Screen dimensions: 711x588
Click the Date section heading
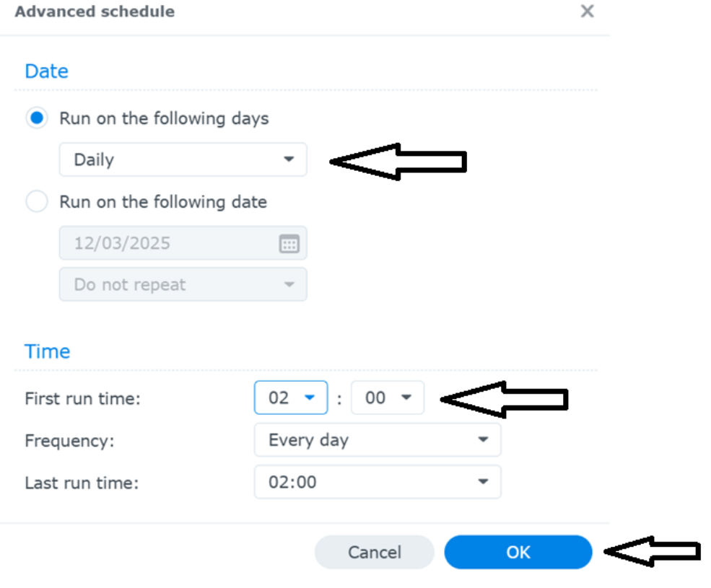pos(46,71)
